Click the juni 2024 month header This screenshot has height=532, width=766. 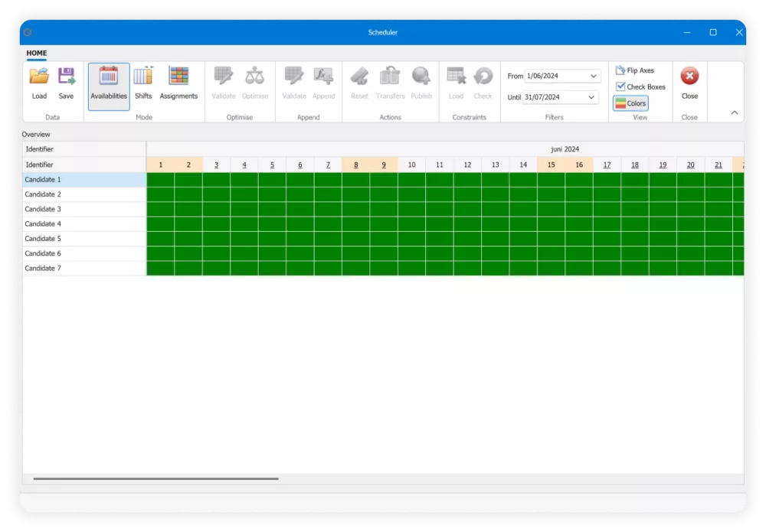click(565, 149)
